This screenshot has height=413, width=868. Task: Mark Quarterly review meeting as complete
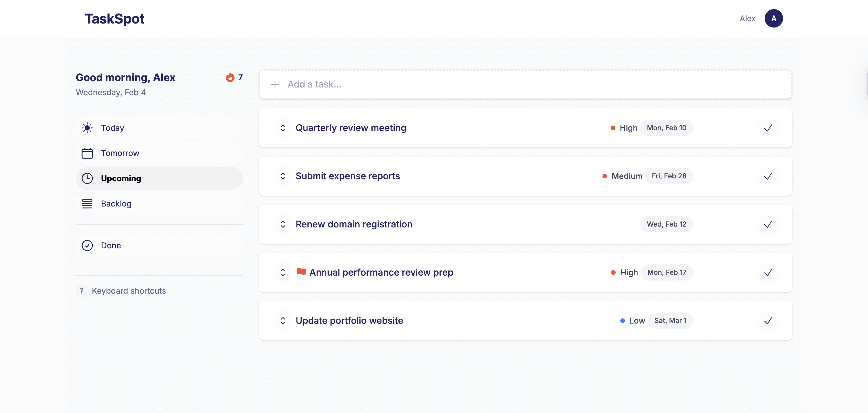click(x=768, y=128)
